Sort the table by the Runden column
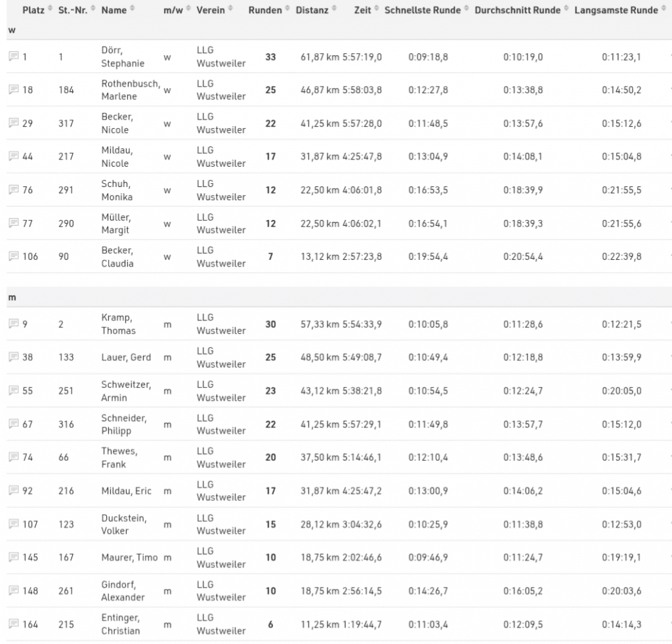Image resolution: width=672 pixels, height=644 pixels. 265,10
